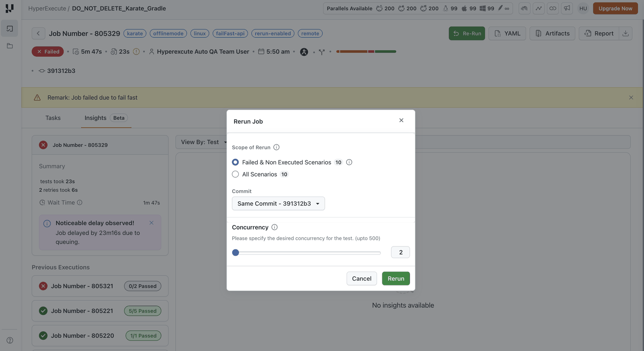The height and width of the screenshot is (351, 644).
Task: Click the download icon next to Report
Action: 625,33
